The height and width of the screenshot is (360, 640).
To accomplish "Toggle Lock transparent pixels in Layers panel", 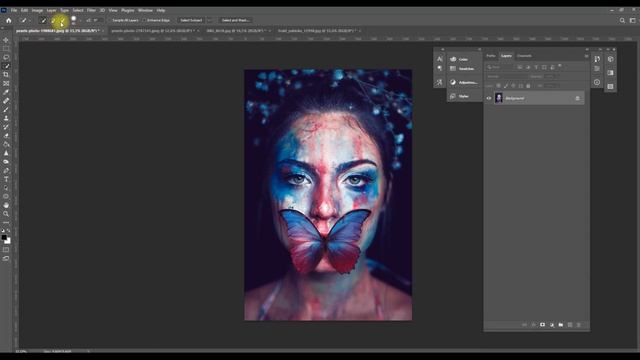I will click(x=498, y=86).
